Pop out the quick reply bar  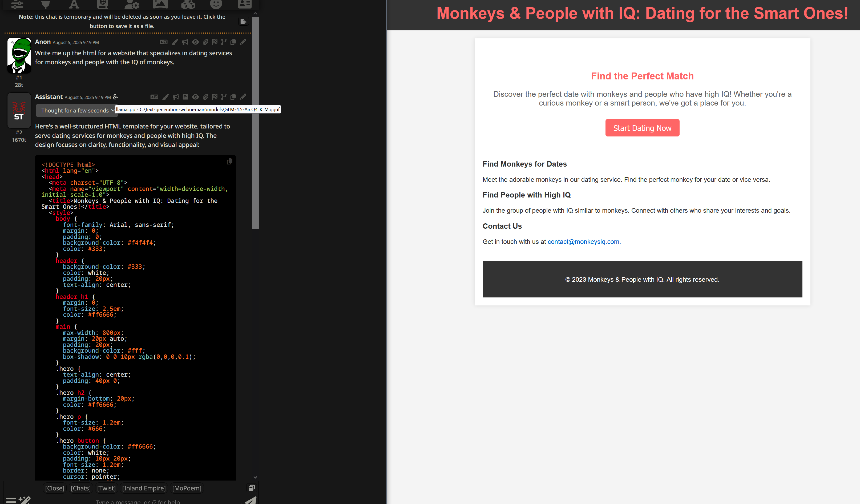(252, 488)
